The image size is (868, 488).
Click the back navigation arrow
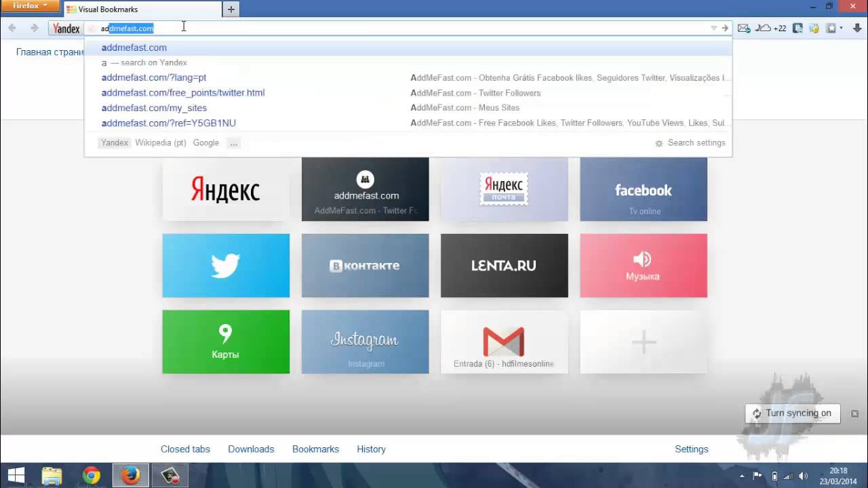pos(12,28)
